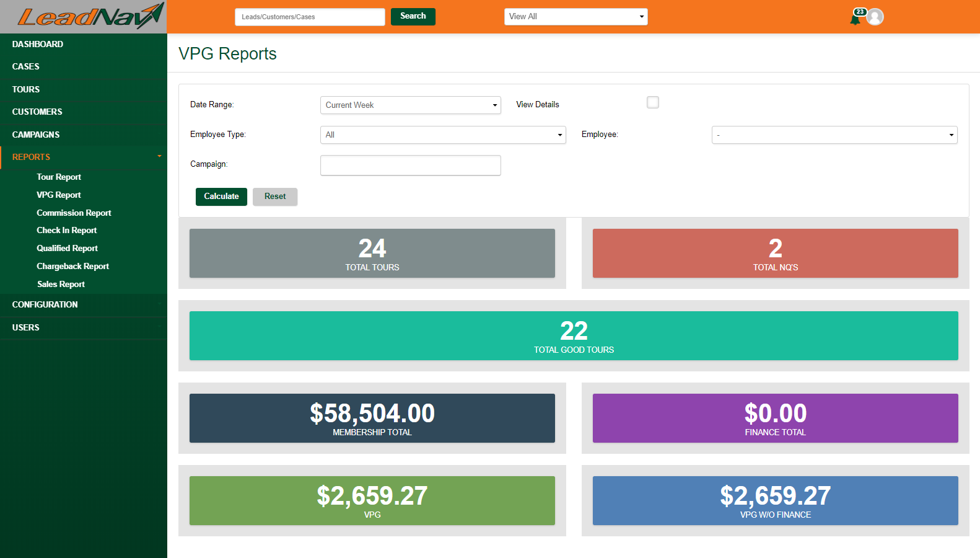980x558 pixels.
Task: Open Campaigns from the sidebar
Action: (36, 135)
